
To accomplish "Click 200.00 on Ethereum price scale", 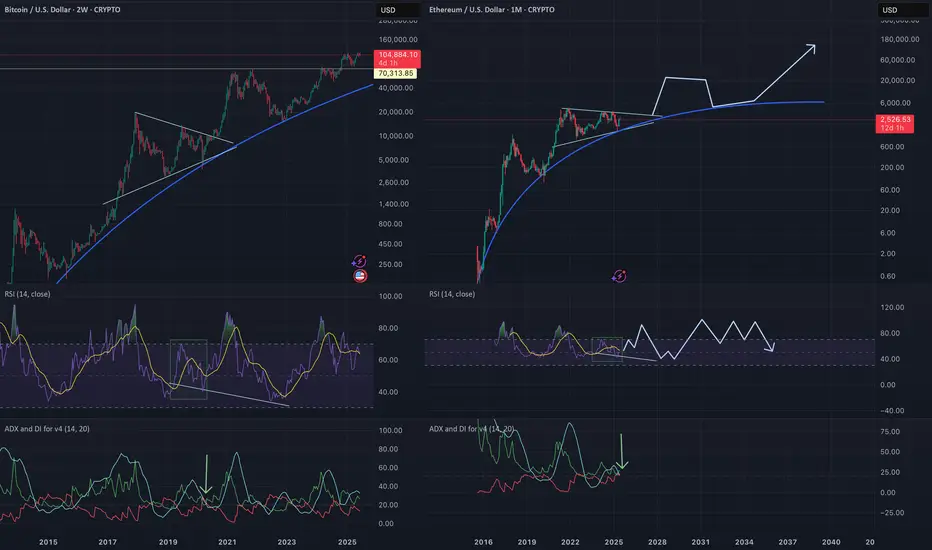I will point(892,168).
